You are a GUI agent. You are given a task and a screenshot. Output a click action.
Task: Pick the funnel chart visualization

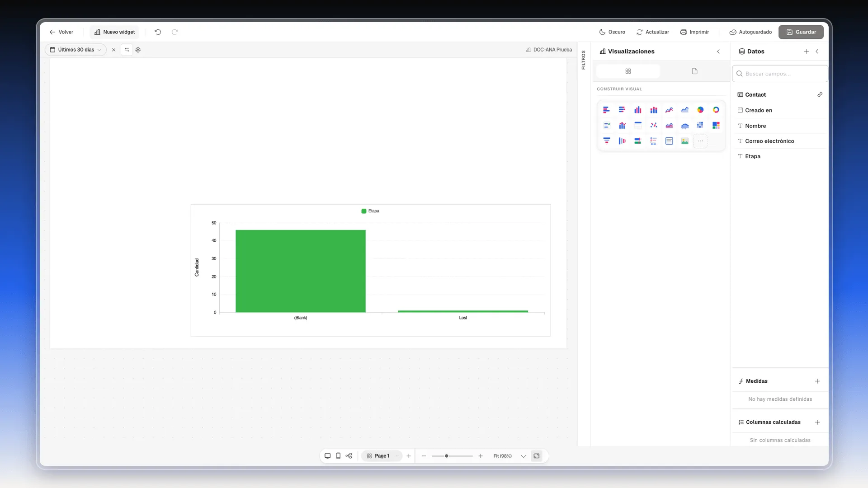607,141
